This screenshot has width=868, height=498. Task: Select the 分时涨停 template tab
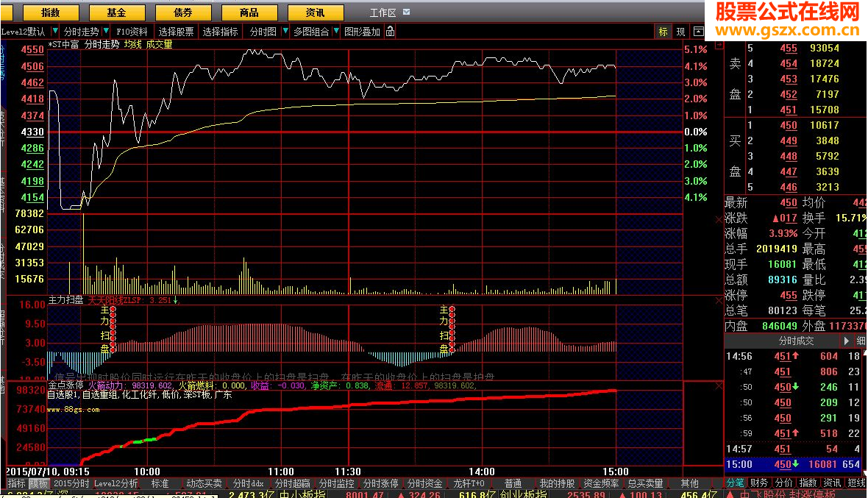pyautogui.click(x=381, y=483)
